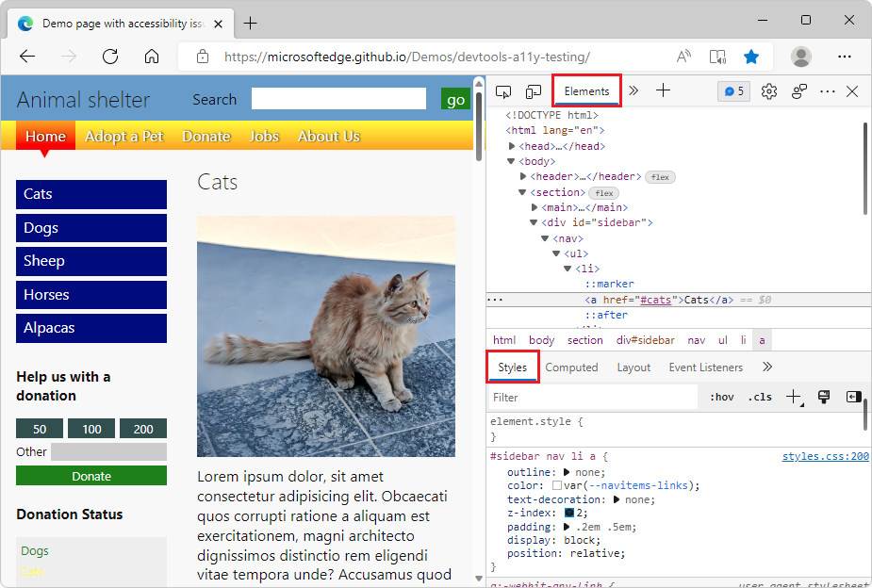This screenshot has width=872, height=588.
Task: Switch to the Computed tab
Action: 571,367
